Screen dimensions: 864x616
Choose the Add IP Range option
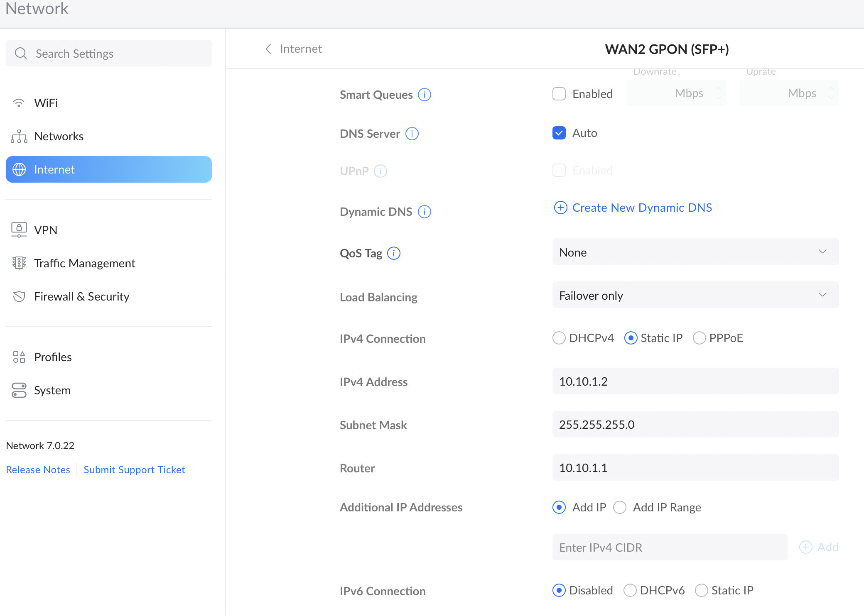(620, 507)
